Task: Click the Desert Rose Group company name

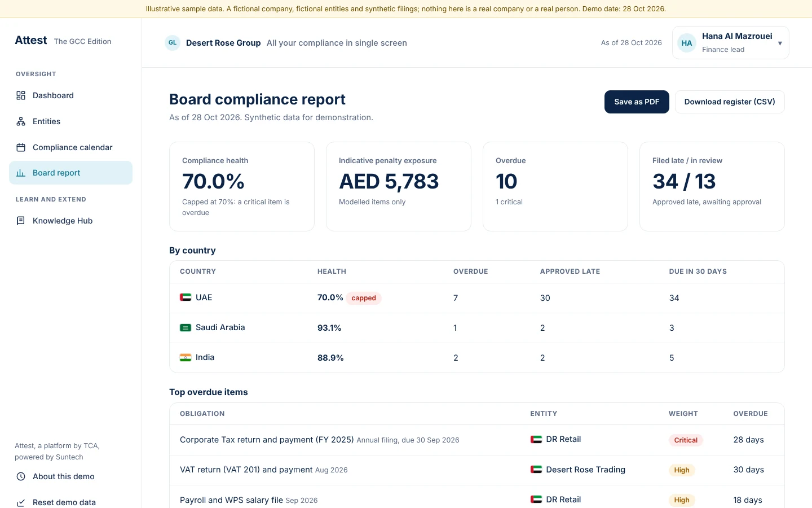Action: point(223,43)
